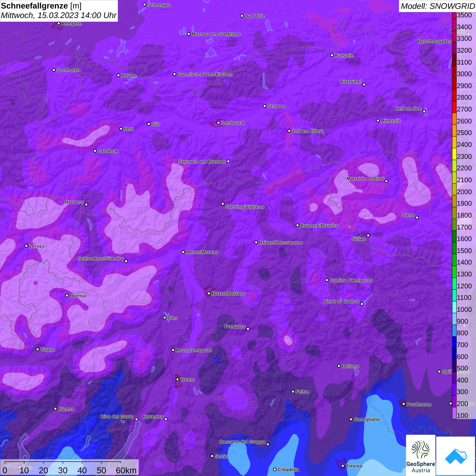Click the Schneefallgrenze [m] title
The image size is (476, 476).
[41, 6]
